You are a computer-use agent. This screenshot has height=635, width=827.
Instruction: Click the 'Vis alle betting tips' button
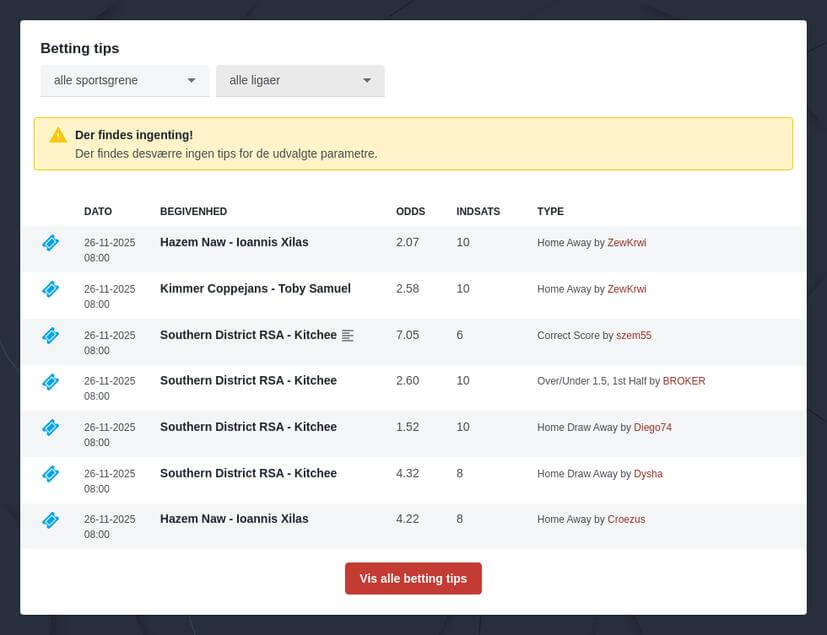click(413, 578)
